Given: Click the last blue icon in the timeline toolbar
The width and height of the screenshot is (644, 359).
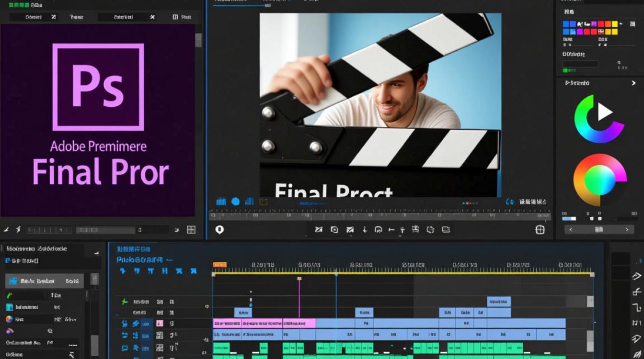Looking at the screenshot, I should pos(193,271).
